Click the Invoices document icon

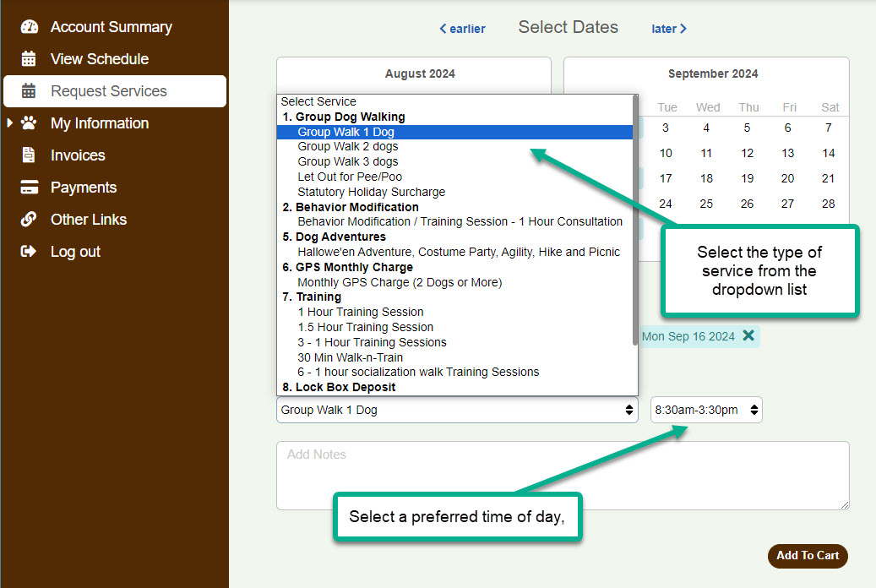coord(30,155)
